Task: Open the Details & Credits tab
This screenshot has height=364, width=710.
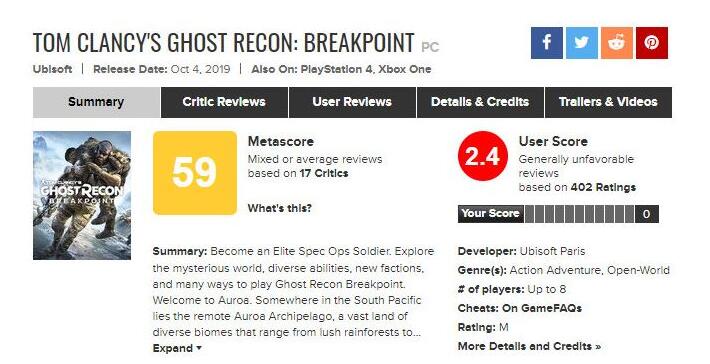Action: pos(480,102)
